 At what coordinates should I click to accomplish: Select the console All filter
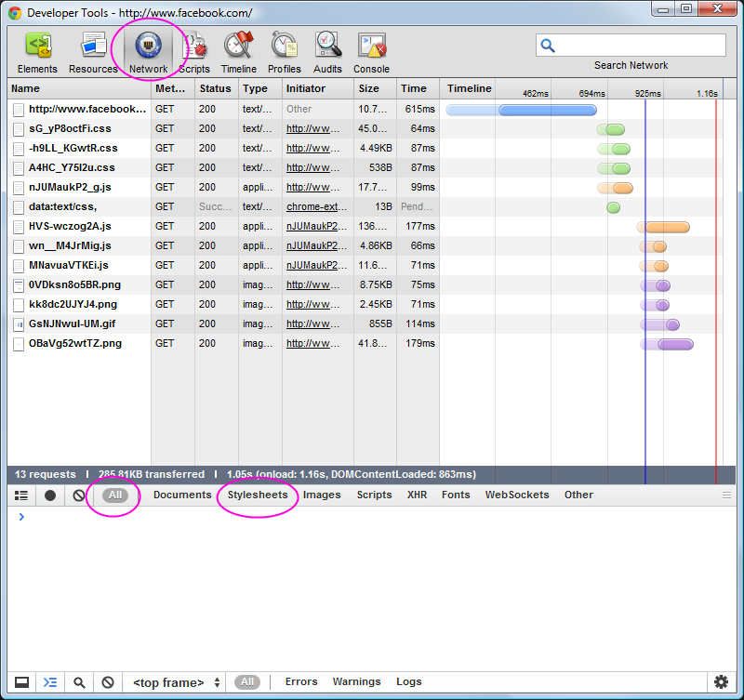[x=247, y=682]
